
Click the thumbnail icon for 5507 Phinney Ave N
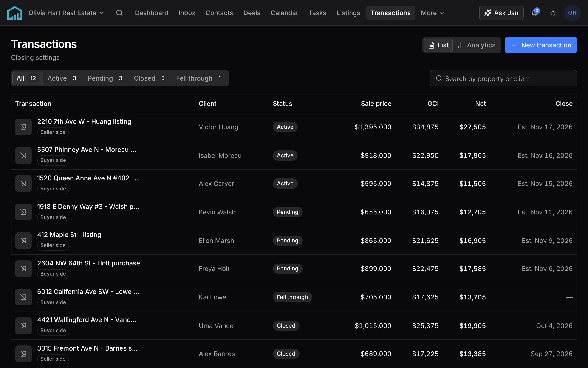[23, 155]
